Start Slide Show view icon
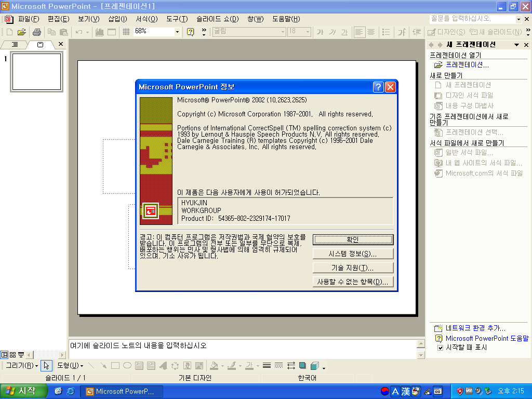532x399 pixels. [x=21, y=355]
